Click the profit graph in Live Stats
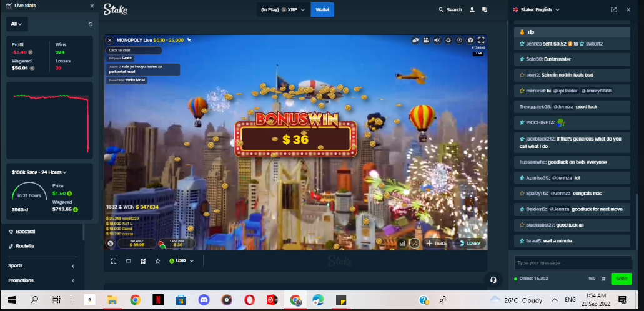Image resolution: width=644 pixels, height=311 pixels. (50, 121)
